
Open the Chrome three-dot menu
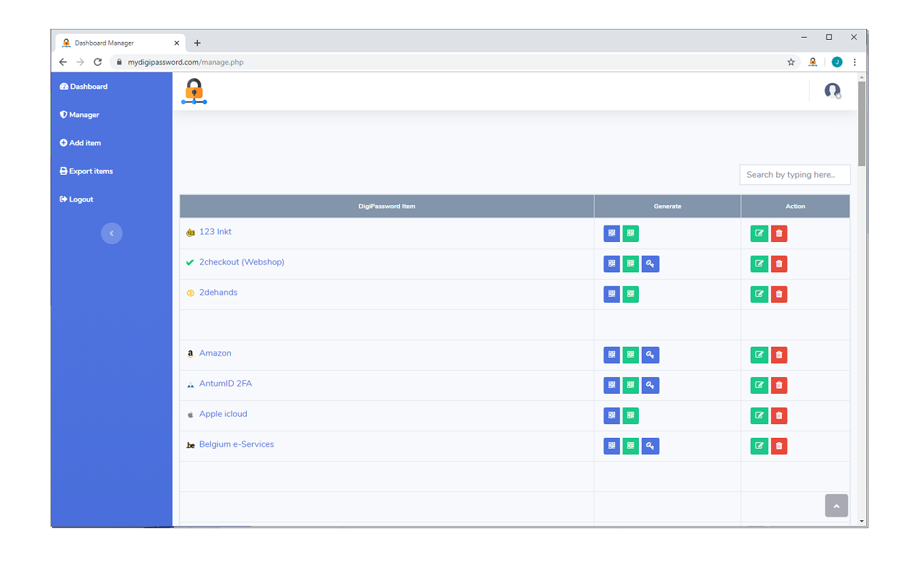[x=855, y=62]
